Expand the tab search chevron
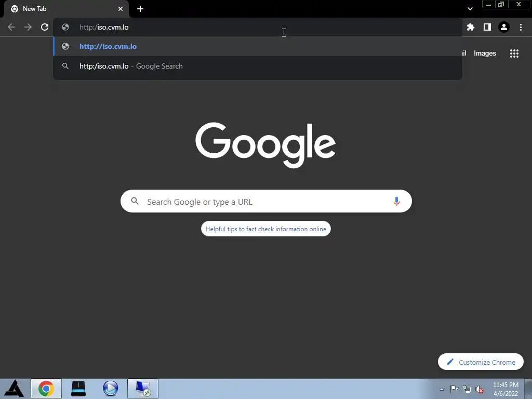 (x=470, y=9)
